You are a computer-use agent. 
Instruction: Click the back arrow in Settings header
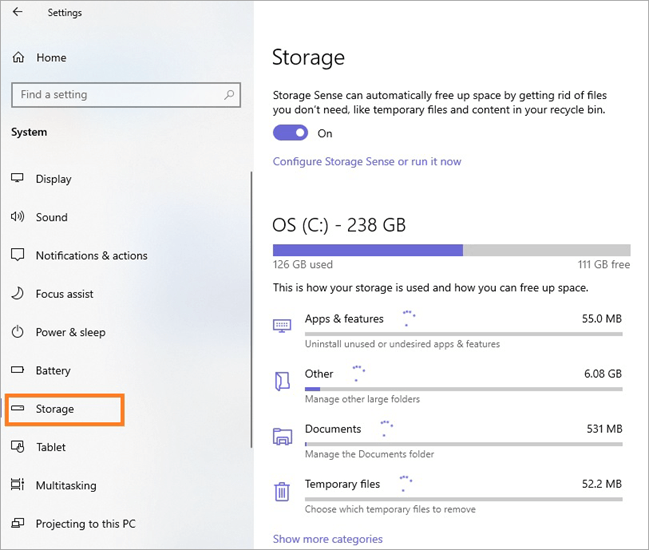[17, 13]
